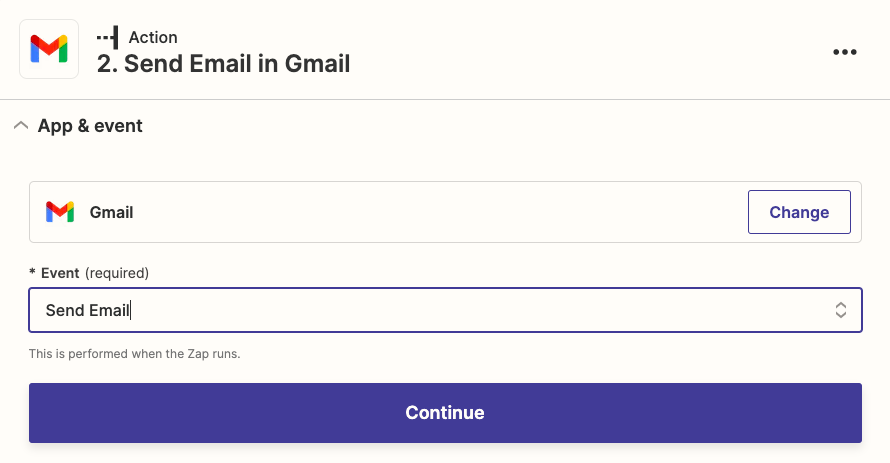Click the small Gmail icon in app selector
This screenshot has width=890, height=463.
(x=60, y=212)
